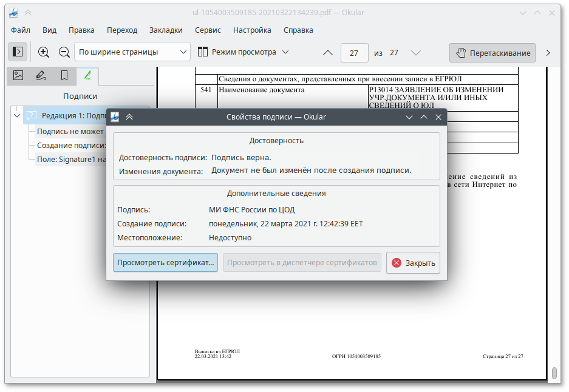Expand the toolbar overflow chevron

tap(548, 53)
